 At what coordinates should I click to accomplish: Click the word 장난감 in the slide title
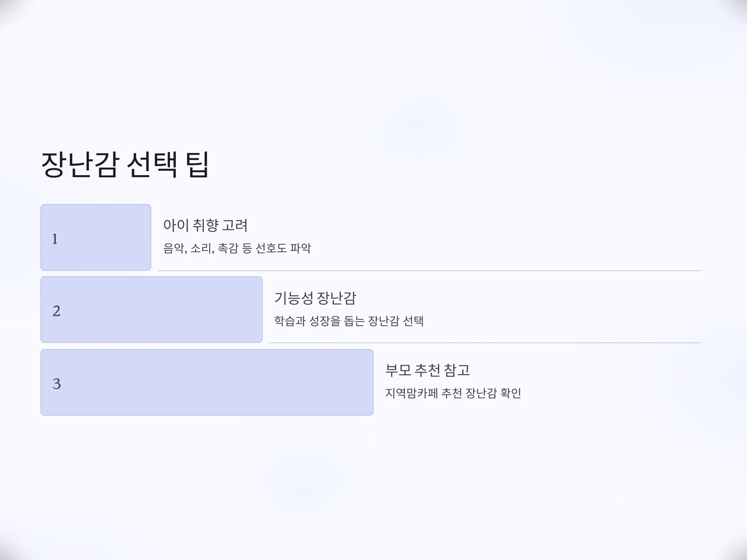click(x=80, y=165)
